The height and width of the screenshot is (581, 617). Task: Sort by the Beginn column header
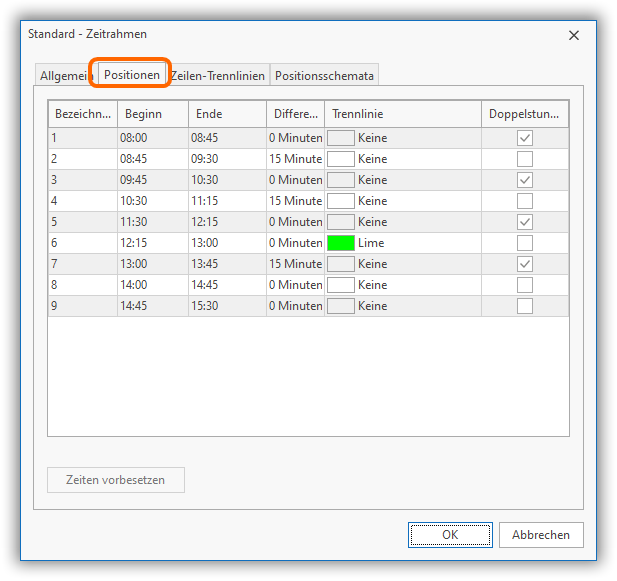152,114
